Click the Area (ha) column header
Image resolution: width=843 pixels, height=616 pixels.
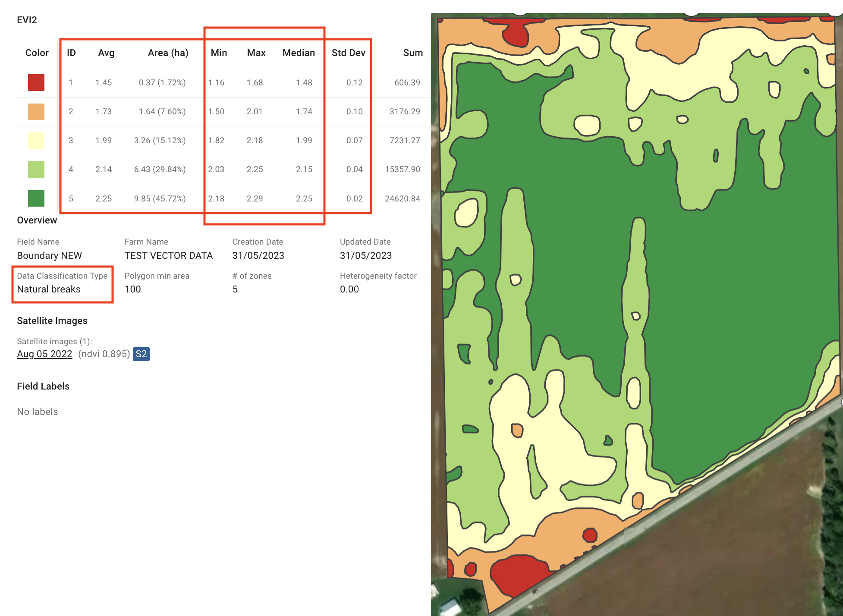coord(168,53)
